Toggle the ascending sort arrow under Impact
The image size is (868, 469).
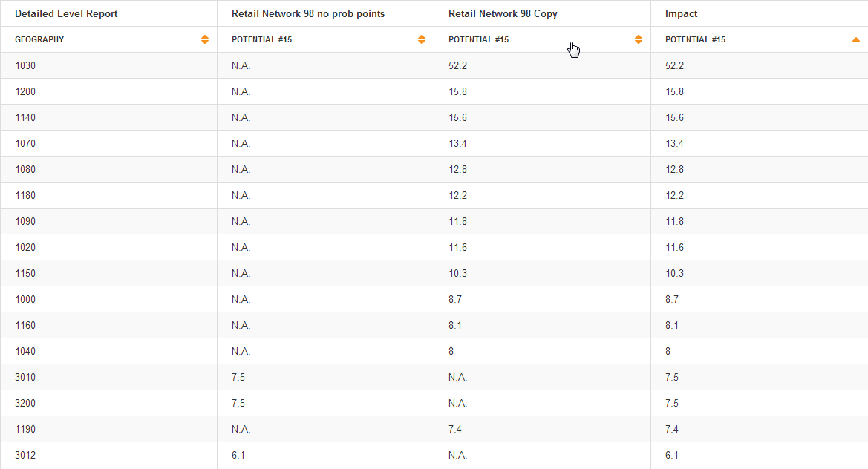[855, 40]
